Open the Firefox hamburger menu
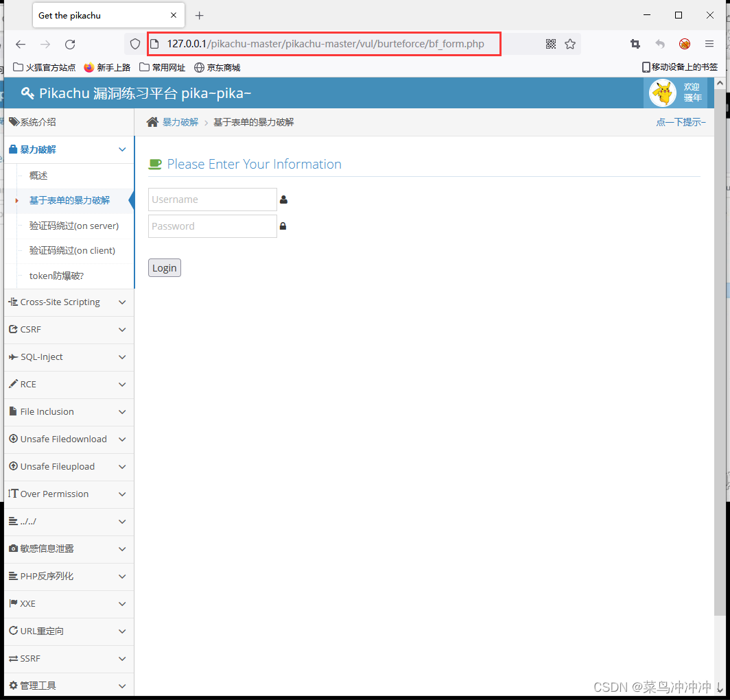 click(x=709, y=44)
